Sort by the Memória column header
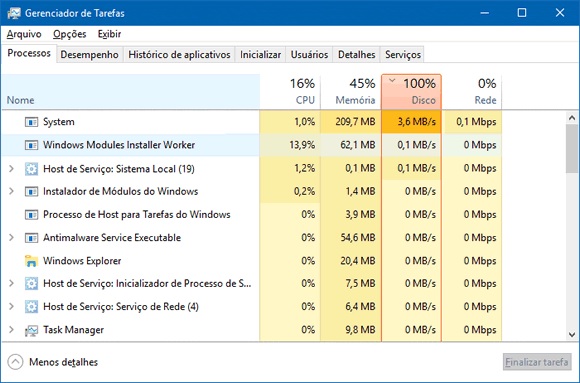Screen dimensions: 580x383 pos(351,92)
